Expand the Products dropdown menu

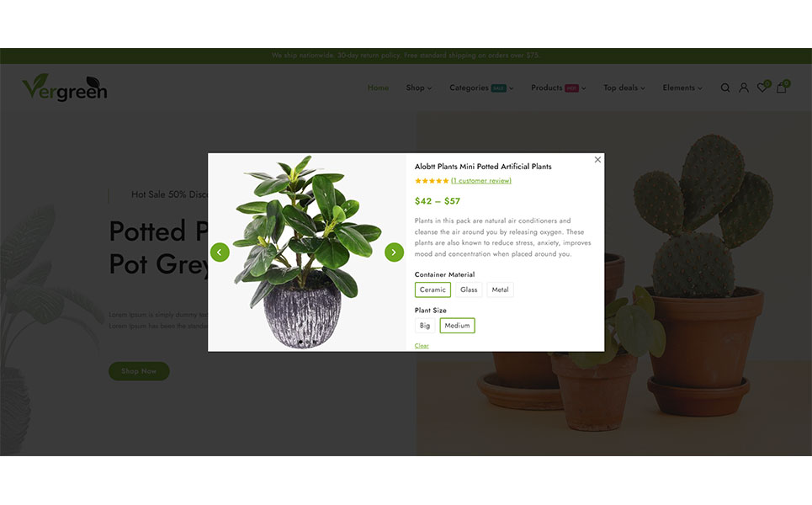[558, 88]
